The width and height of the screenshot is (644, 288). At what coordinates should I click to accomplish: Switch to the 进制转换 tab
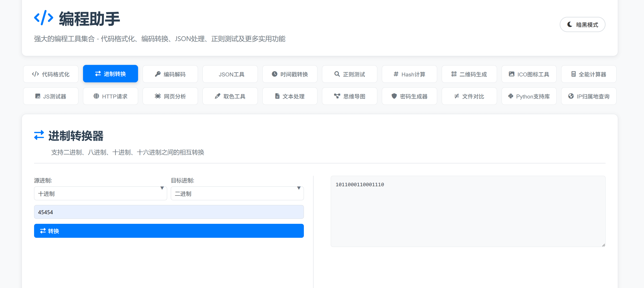tap(111, 73)
